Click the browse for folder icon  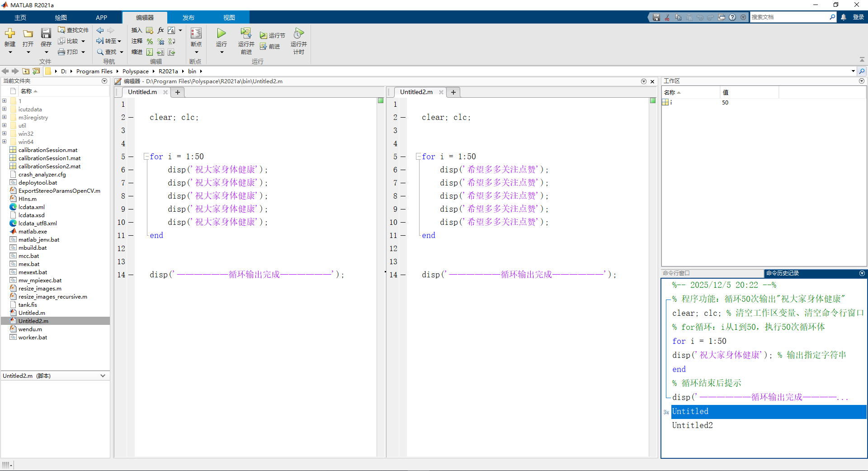[36, 71]
